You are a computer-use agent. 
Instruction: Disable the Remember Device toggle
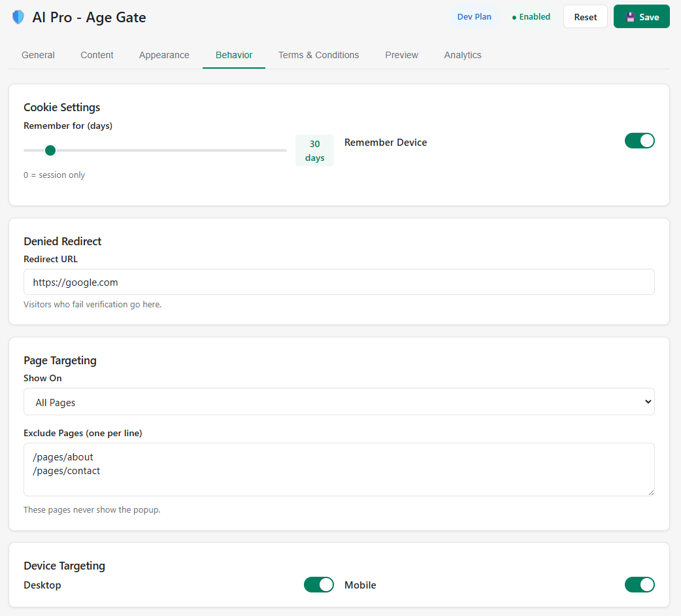click(x=639, y=140)
